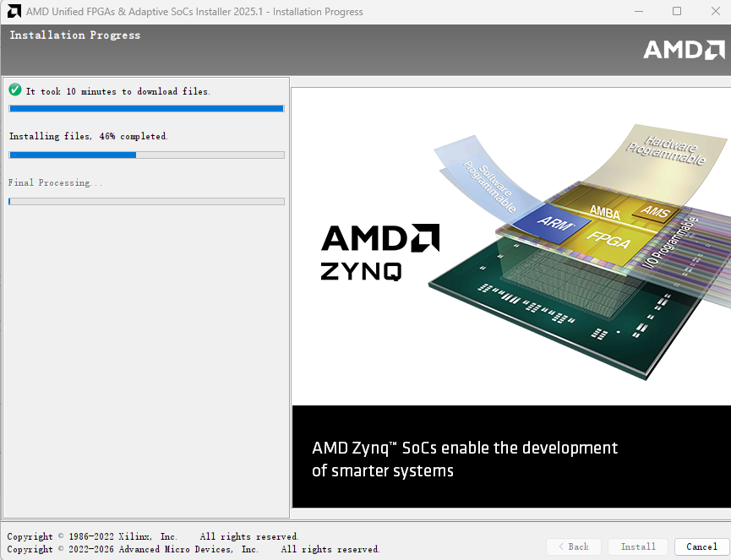Click the completed download progress bar

(146, 108)
